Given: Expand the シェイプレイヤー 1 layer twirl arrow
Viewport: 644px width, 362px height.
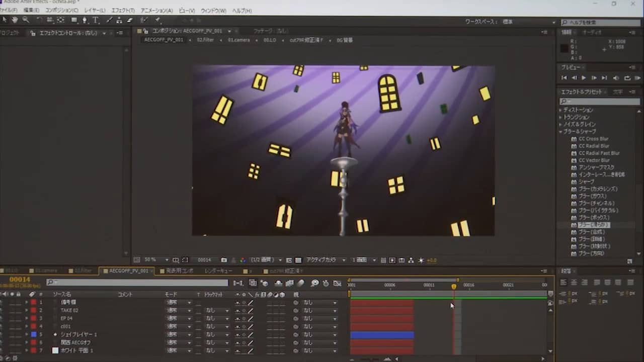Looking at the screenshot, I should (27, 335).
